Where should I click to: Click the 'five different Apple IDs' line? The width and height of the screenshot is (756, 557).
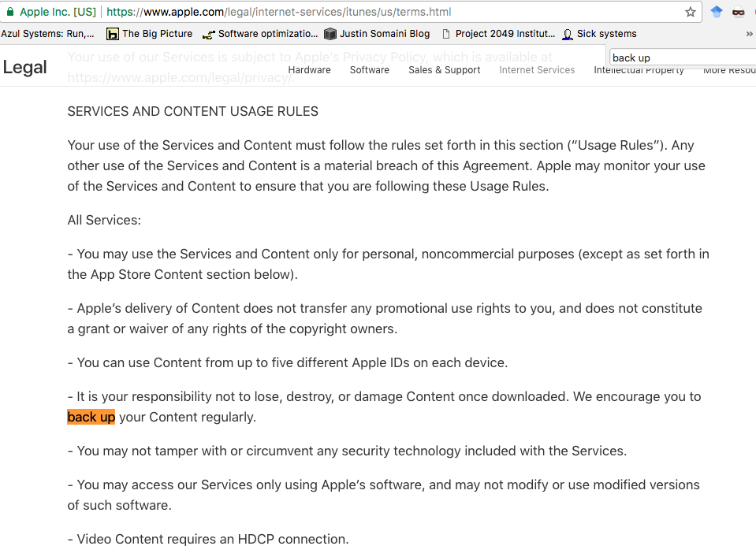288,362
